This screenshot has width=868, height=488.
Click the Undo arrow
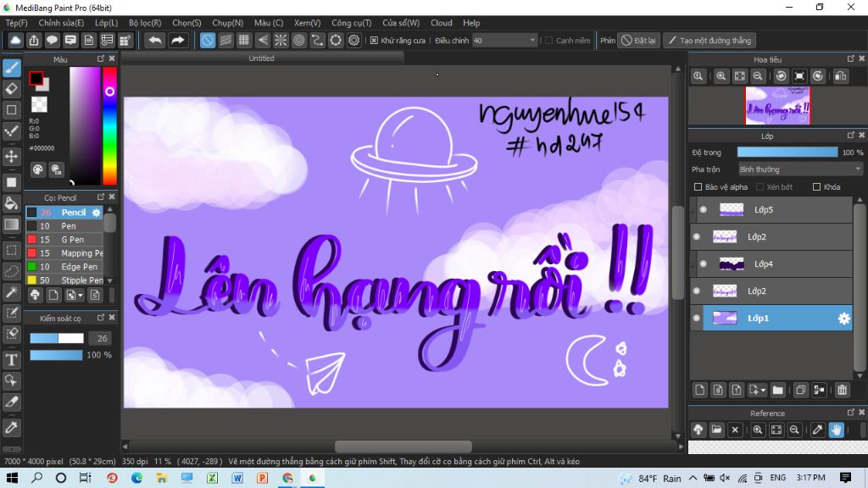156,41
